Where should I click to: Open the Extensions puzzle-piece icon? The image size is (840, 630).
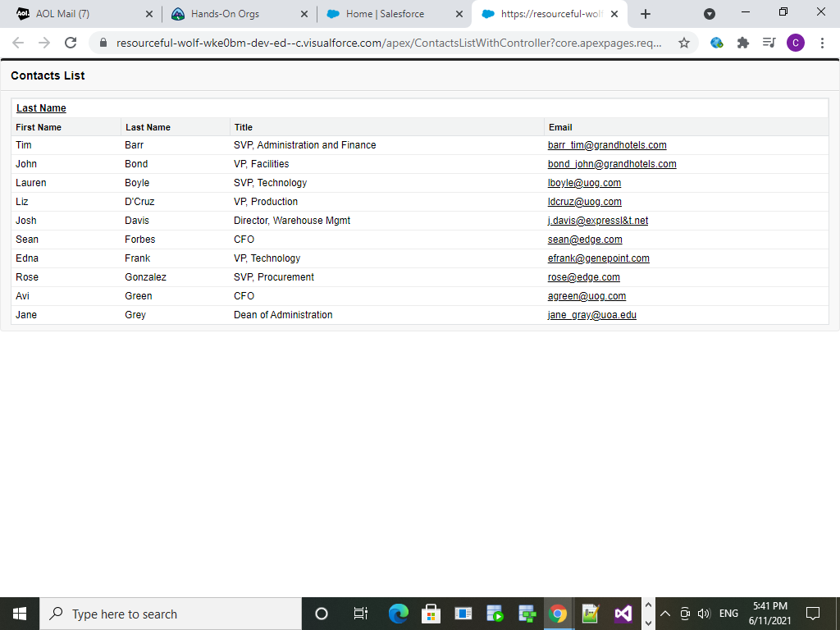(743, 43)
